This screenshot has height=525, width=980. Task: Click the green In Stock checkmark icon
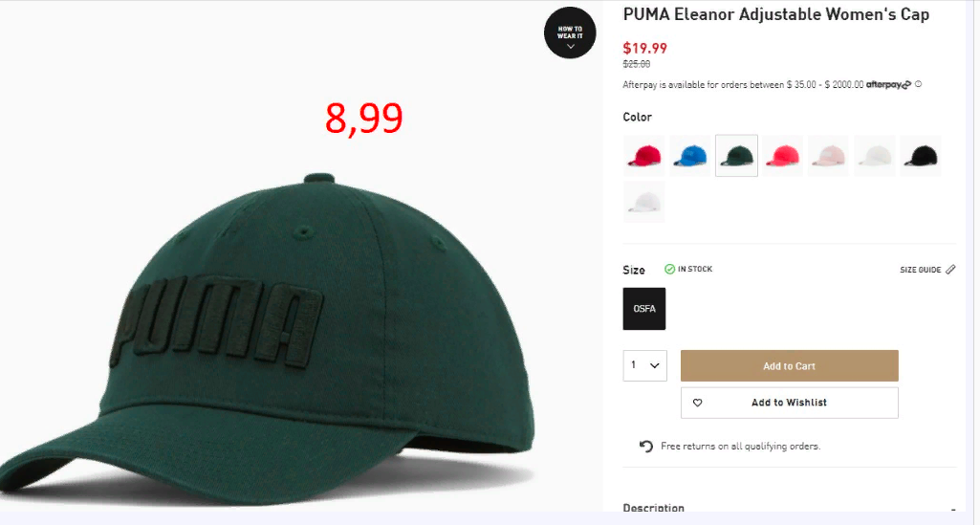click(x=669, y=269)
